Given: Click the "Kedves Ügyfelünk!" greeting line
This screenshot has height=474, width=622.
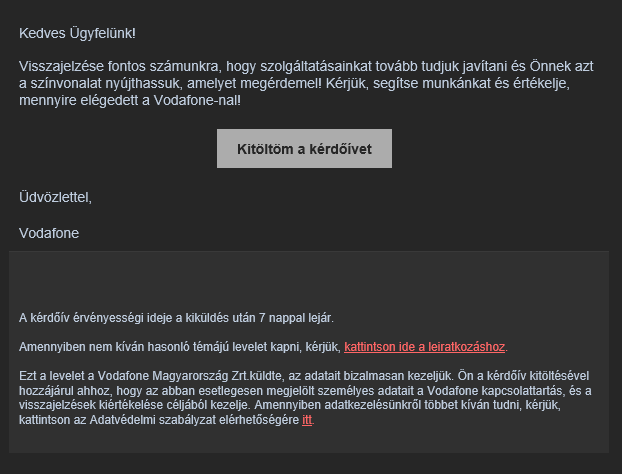Looking at the screenshot, I should [77, 35].
